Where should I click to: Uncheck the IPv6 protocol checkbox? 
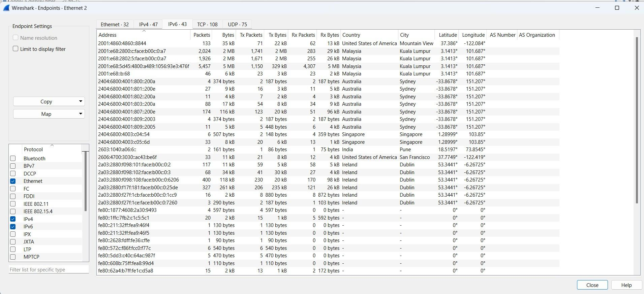point(13,227)
